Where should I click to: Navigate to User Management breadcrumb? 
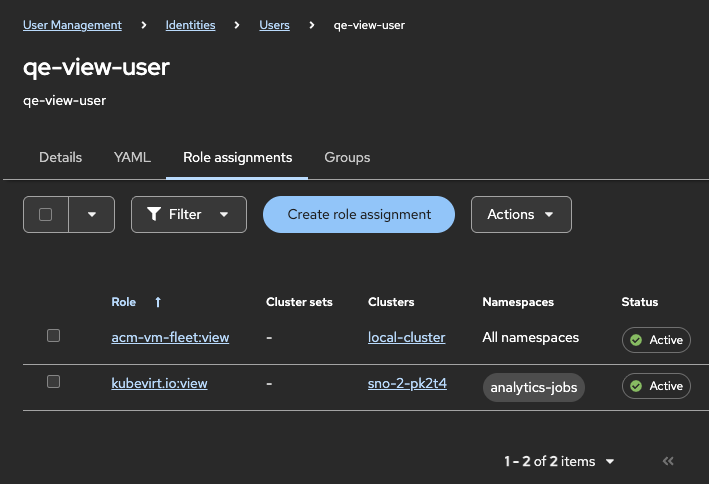72,25
